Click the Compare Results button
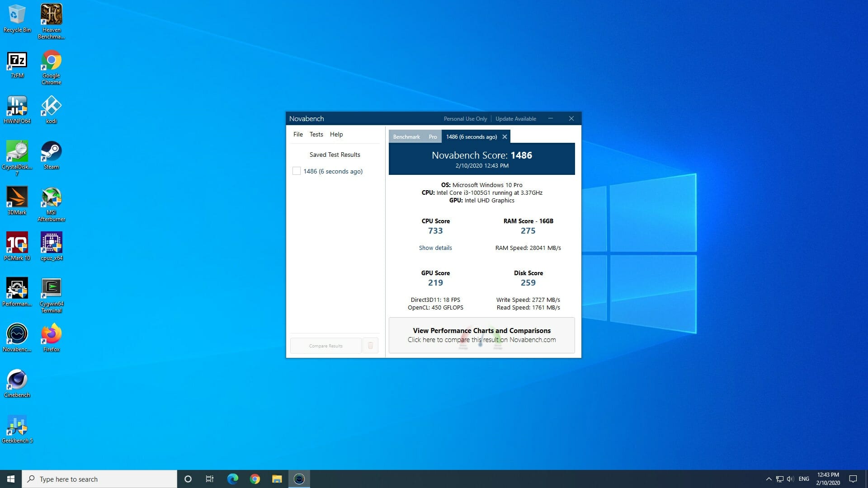The height and width of the screenshot is (488, 868). point(326,346)
